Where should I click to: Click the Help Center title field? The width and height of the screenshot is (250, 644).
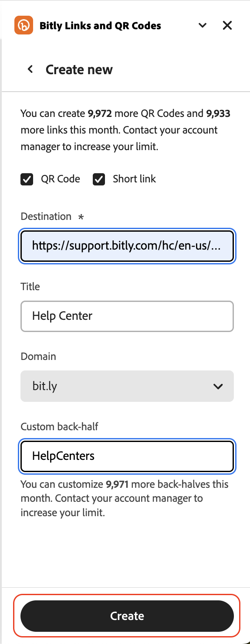(x=127, y=316)
